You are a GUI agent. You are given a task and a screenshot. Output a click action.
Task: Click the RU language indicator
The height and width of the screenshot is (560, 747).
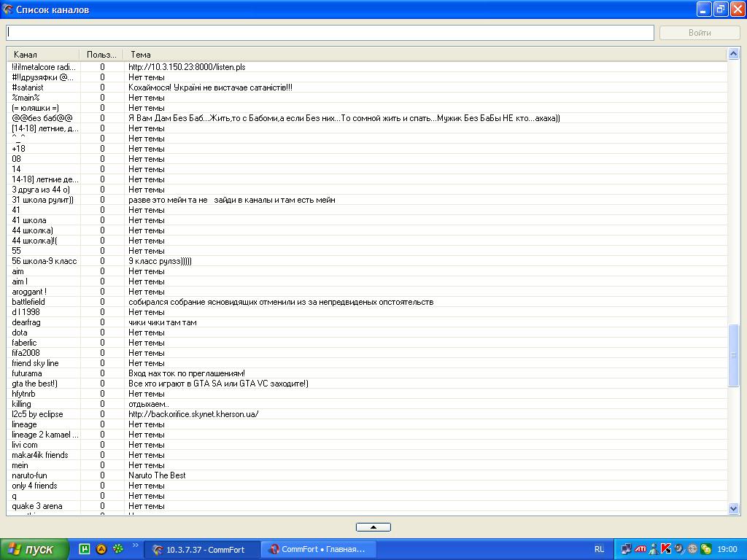coord(599,549)
